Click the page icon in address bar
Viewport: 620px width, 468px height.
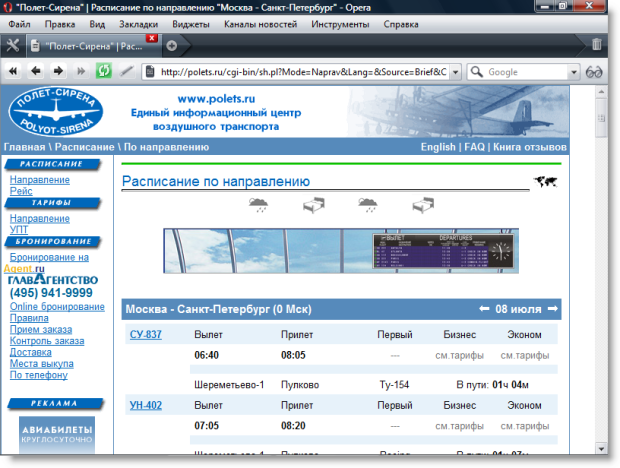(150, 72)
